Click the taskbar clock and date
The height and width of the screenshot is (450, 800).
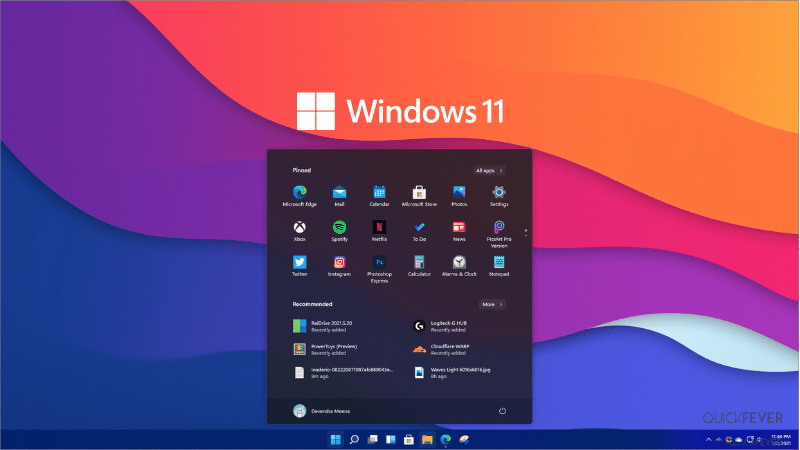(781, 440)
